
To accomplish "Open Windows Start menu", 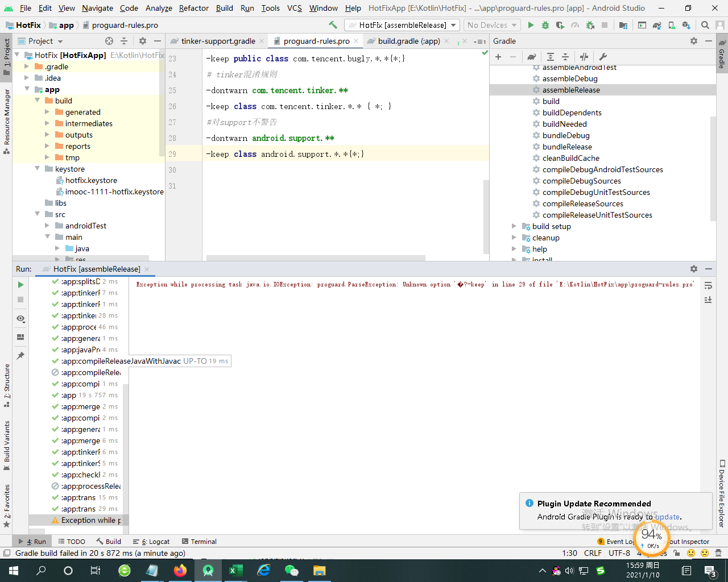I will 13,571.
